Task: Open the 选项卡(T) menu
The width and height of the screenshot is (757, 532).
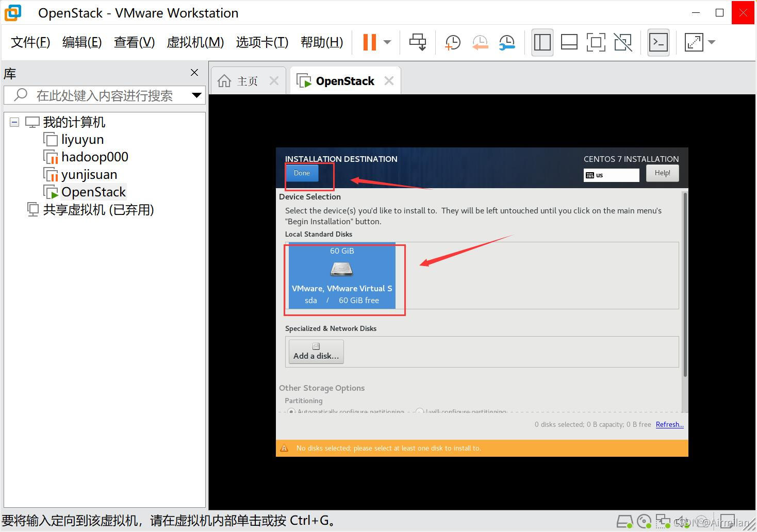Action: [262, 42]
